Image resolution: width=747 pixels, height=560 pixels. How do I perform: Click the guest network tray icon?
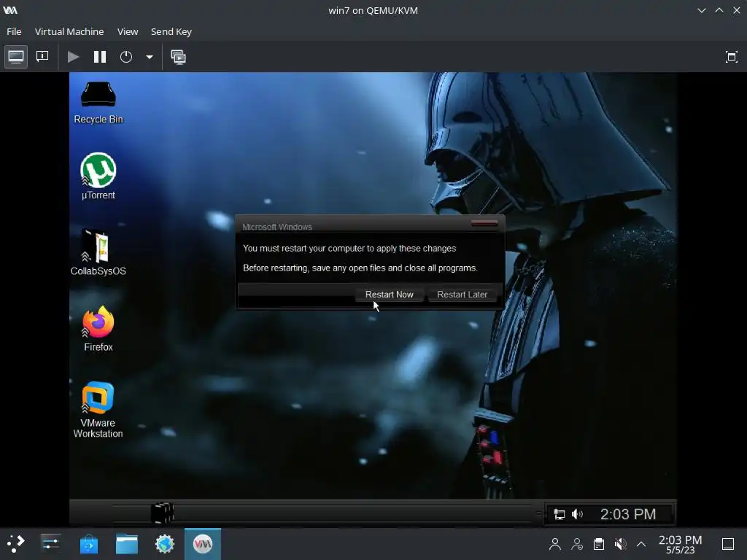coord(560,514)
